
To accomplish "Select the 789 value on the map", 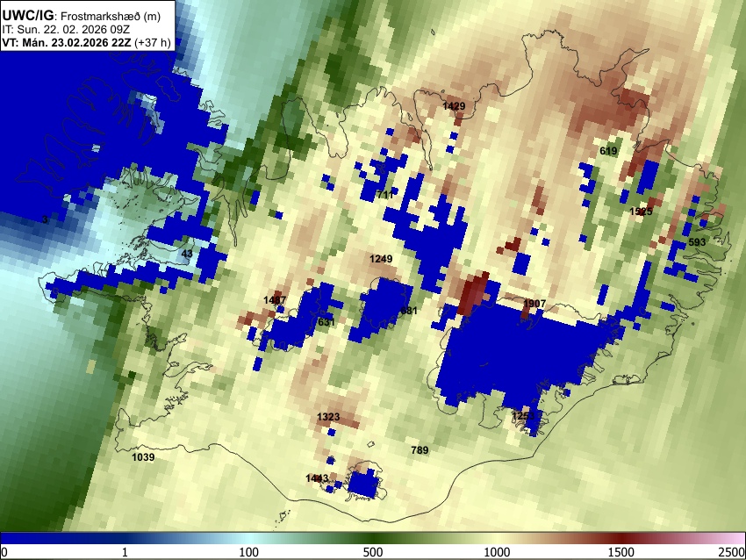I will 420,450.
